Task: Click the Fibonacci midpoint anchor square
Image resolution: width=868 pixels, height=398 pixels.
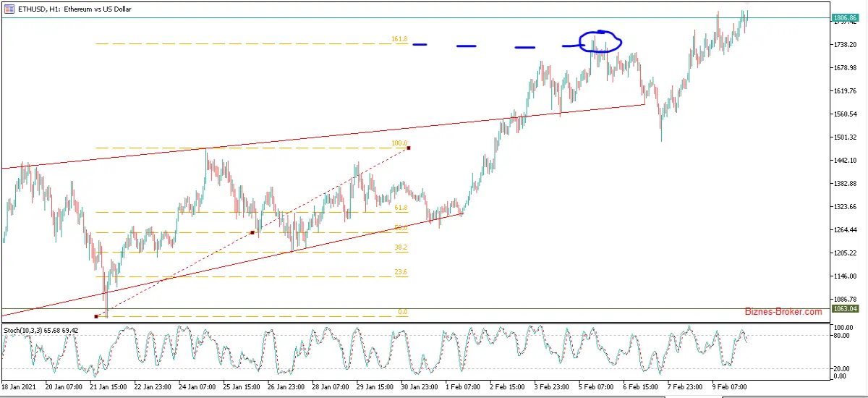Action: [x=252, y=232]
